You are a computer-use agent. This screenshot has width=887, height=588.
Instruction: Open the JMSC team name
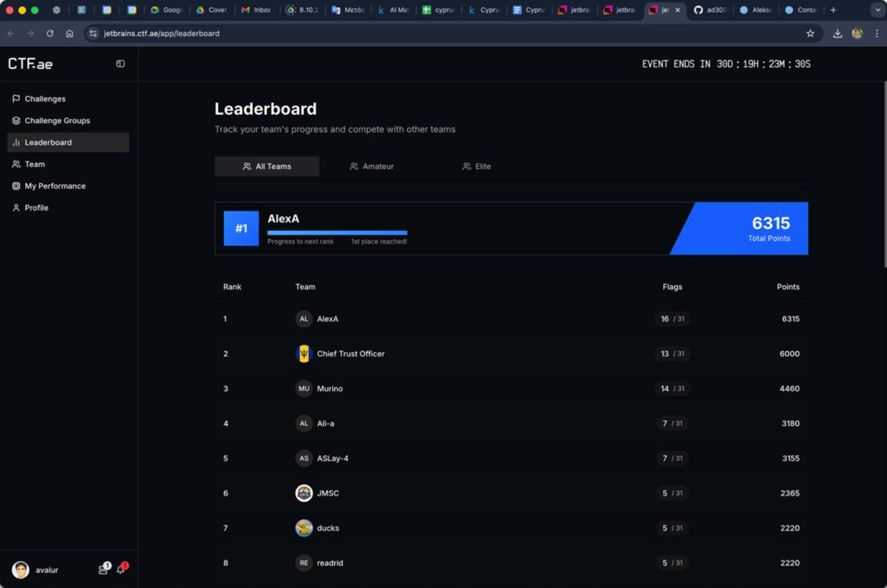coord(328,493)
